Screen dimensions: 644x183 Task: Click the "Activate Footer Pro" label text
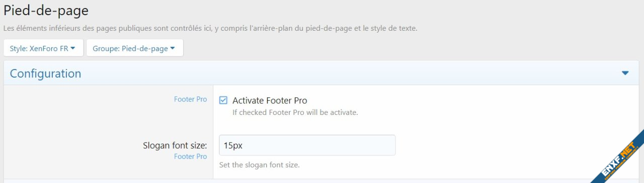coord(270,100)
